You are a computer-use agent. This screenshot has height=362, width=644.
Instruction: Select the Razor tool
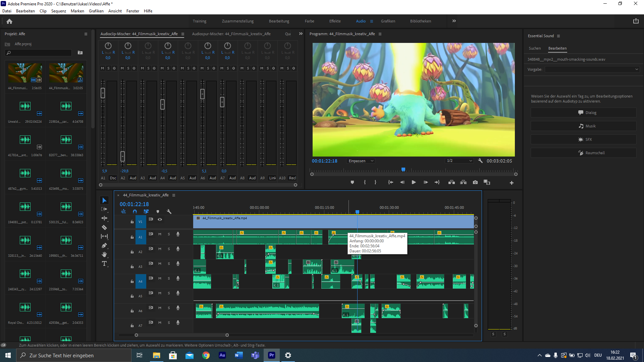coord(104,227)
